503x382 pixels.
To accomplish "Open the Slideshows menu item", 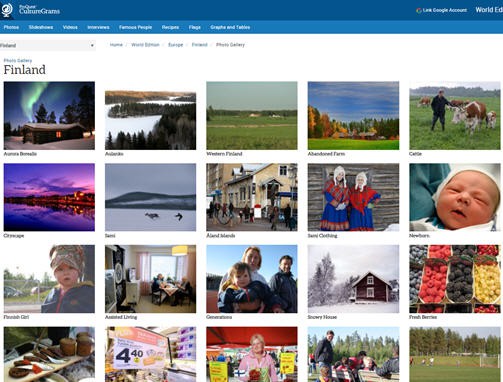I will pyautogui.click(x=41, y=27).
